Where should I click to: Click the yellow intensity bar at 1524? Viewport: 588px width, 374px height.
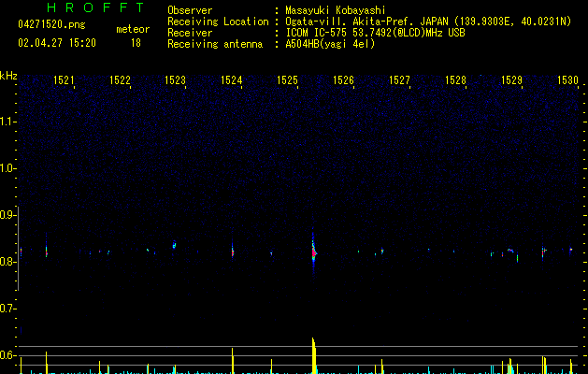point(233,361)
